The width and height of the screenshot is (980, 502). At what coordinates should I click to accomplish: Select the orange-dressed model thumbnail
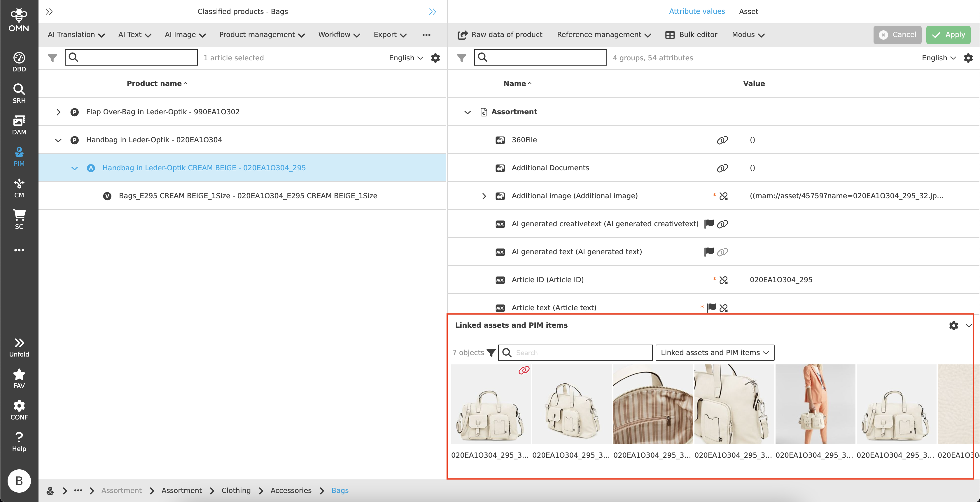pyautogui.click(x=815, y=404)
